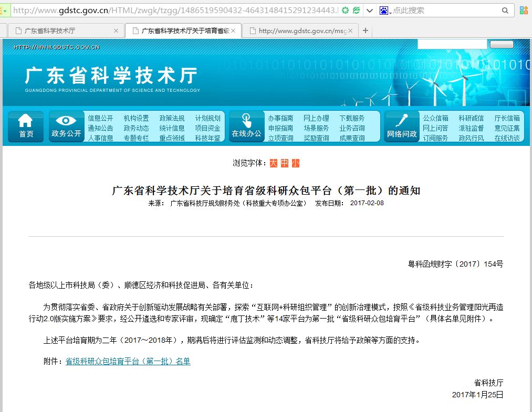This screenshot has height=412, width=532.
Task: Click the site search input field in header
Action: 452,45
